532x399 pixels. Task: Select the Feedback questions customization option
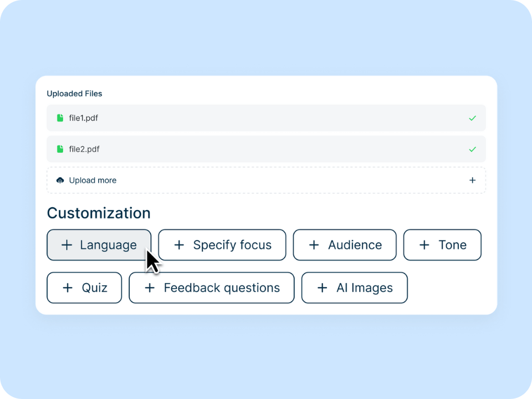[211, 288]
